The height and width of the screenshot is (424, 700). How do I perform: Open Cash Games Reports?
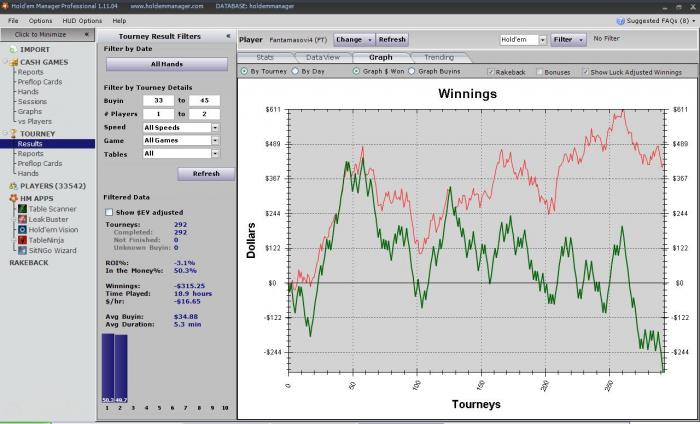pos(31,72)
